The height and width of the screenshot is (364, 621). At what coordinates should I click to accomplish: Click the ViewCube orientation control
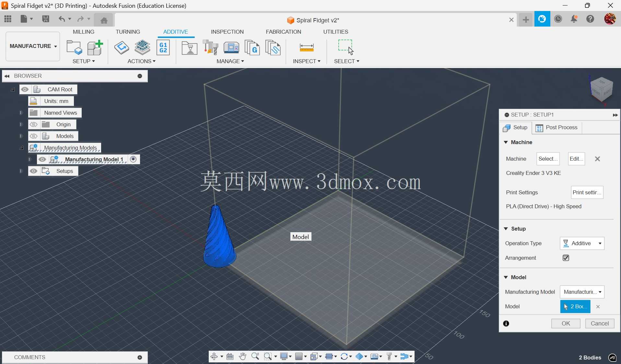(x=602, y=89)
